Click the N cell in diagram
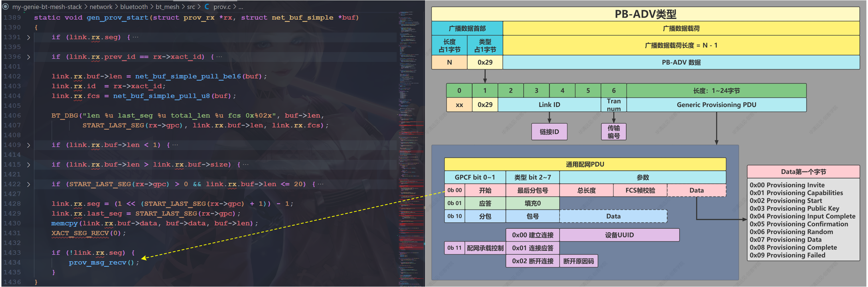 coord(449,62)
